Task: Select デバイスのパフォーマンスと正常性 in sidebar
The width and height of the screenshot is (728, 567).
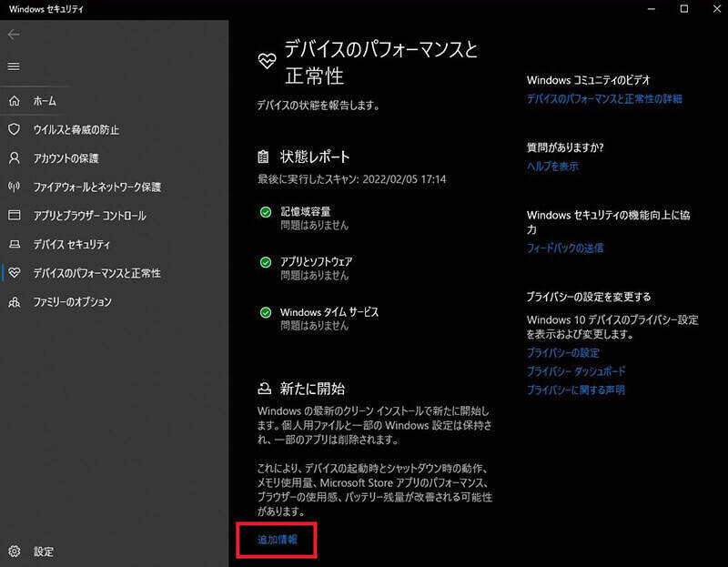Action: click(x=97, y=274)
